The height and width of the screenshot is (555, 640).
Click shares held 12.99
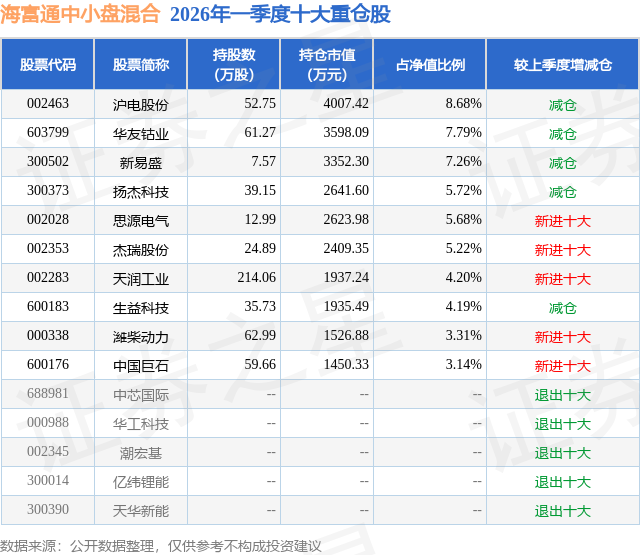pos(260,220)
